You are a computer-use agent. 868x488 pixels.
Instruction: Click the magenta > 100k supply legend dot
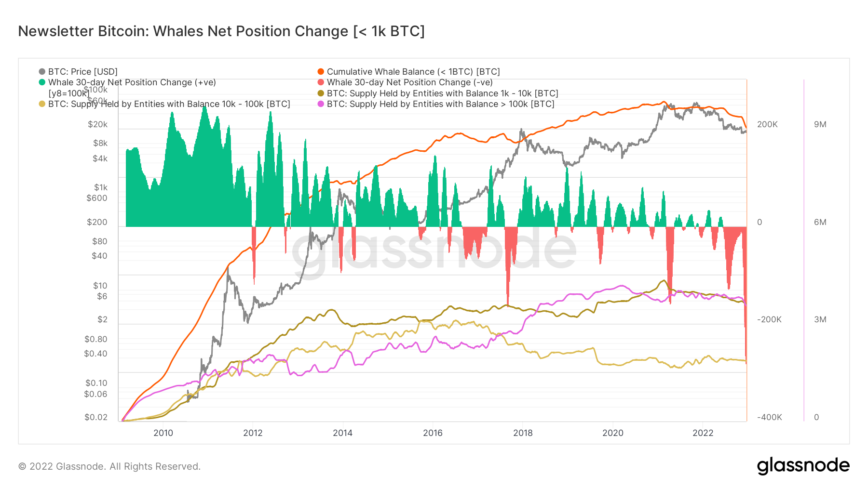click(x=321, y=104)
